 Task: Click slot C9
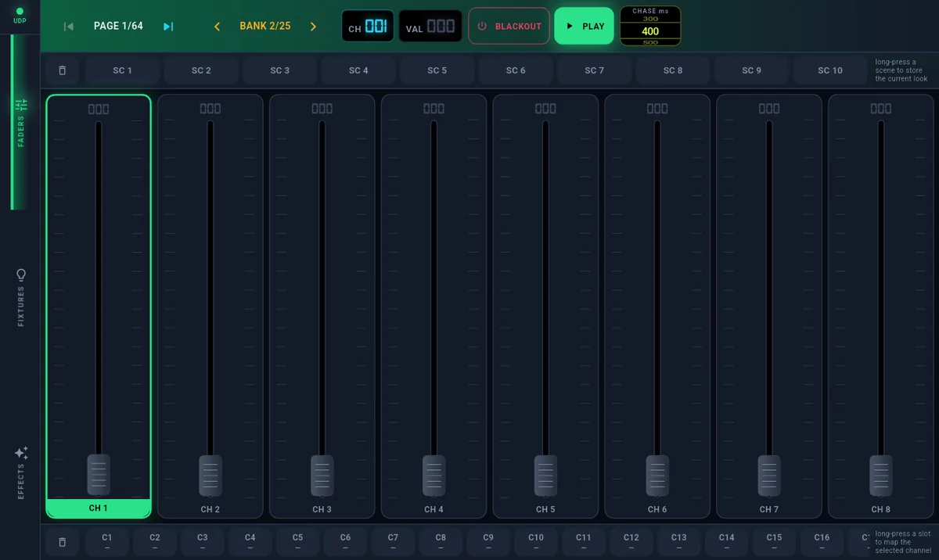pyautogui.click(x=488, y=542)
